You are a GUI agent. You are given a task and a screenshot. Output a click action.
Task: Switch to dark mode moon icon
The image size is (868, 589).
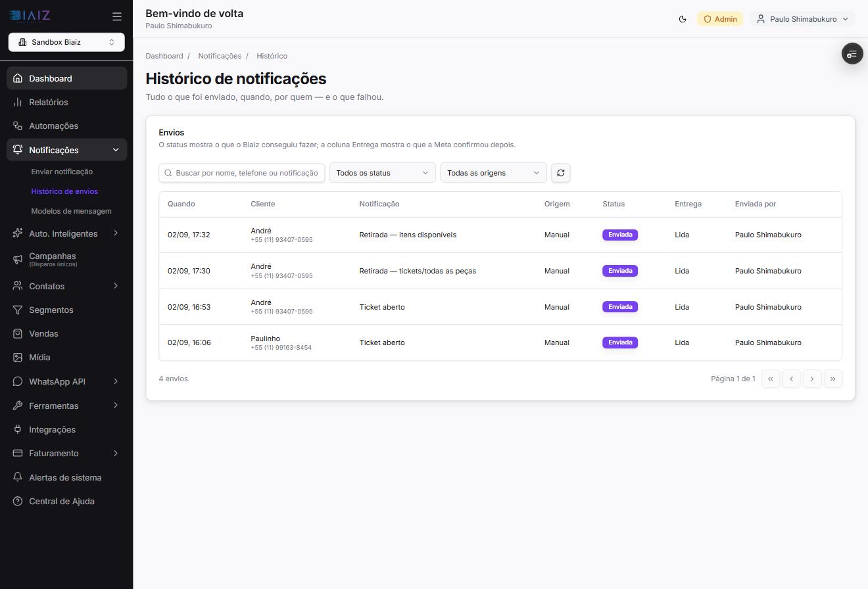[x=683, y=19]
